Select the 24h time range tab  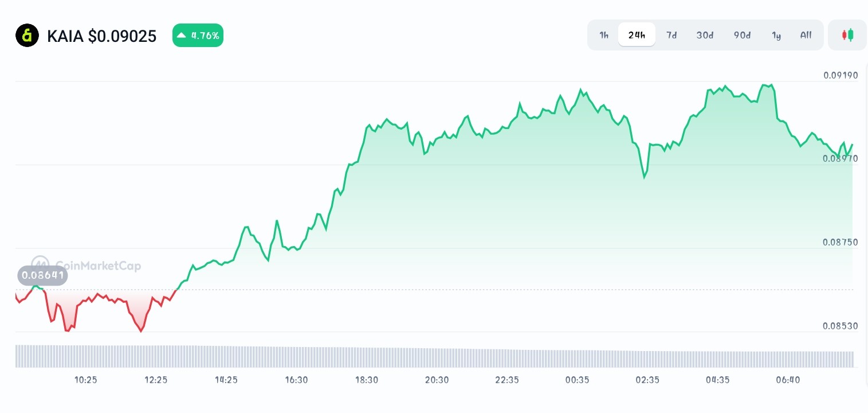pyautogui.click(x=637, y=35)
